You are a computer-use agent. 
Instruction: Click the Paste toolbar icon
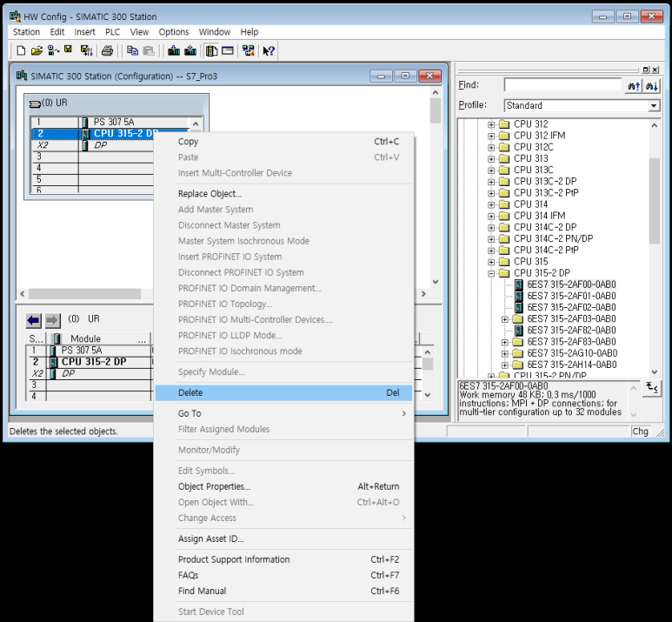click(x=149, y=50)
